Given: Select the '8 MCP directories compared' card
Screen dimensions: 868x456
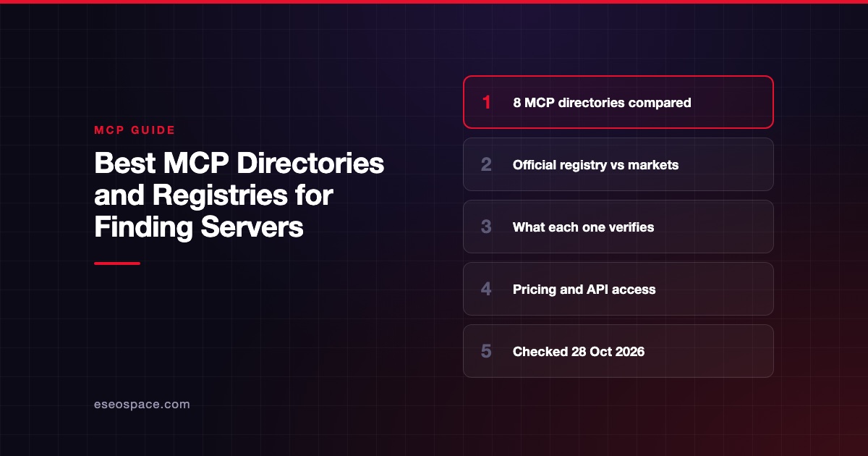Looking at the screenshot, I should [618, 102].
